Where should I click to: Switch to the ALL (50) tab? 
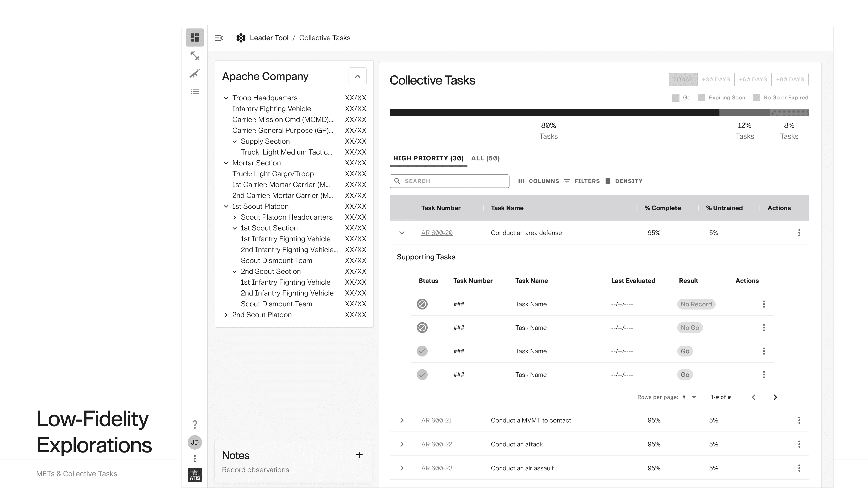[485, 158]
